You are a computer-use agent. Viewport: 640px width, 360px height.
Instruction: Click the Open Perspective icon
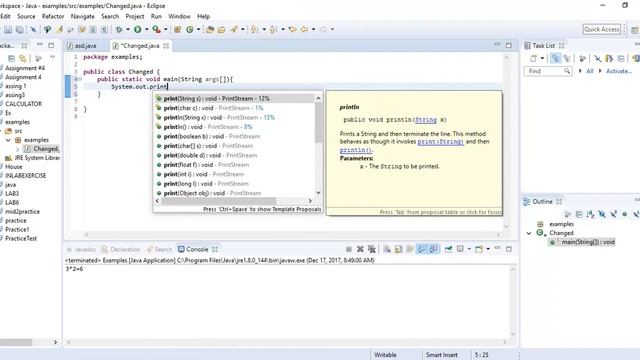coord(635,29)
